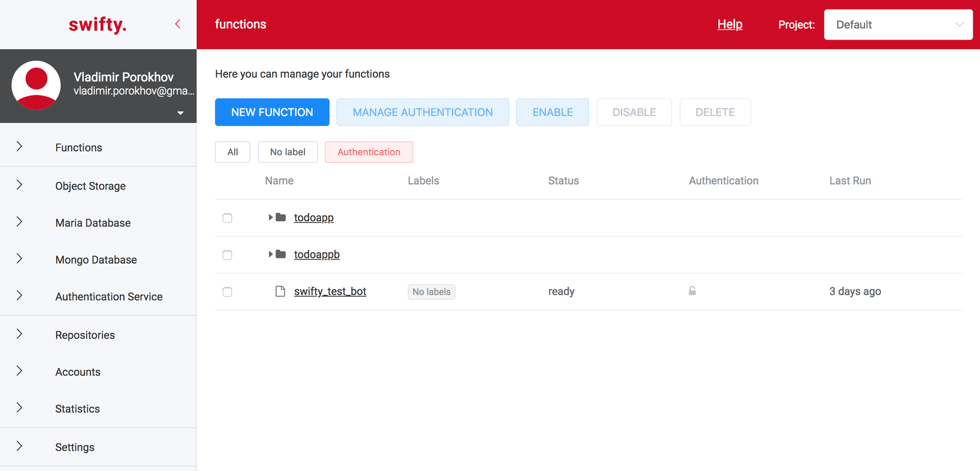The image size is (980, 471).
Task: Open the account menu caret below email
Action: click(180, 113)
